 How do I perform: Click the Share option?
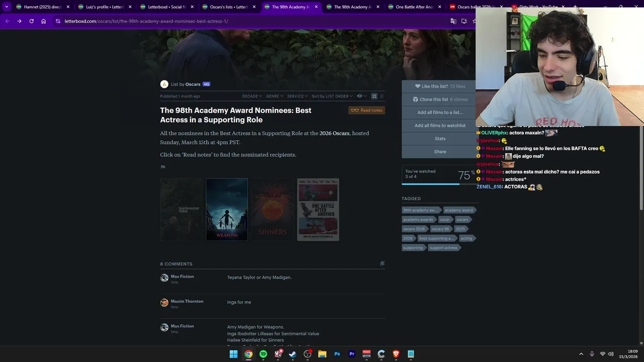(440, 151)
